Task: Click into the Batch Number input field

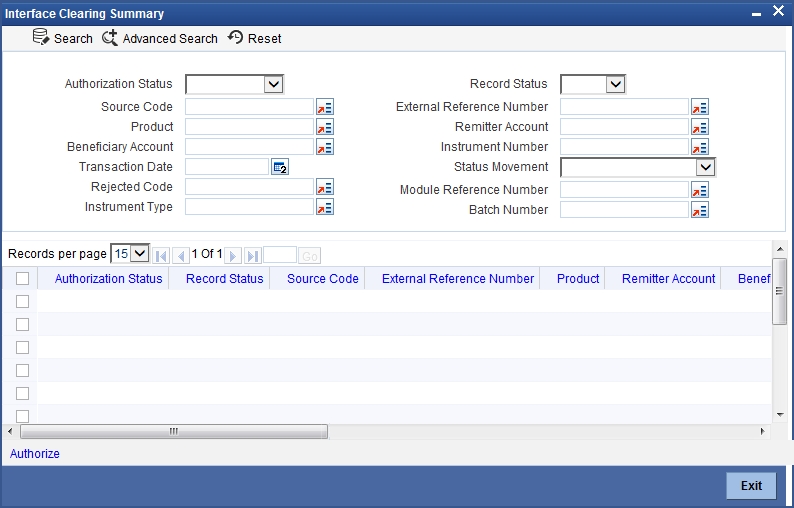Action: (x=624, y=210)
